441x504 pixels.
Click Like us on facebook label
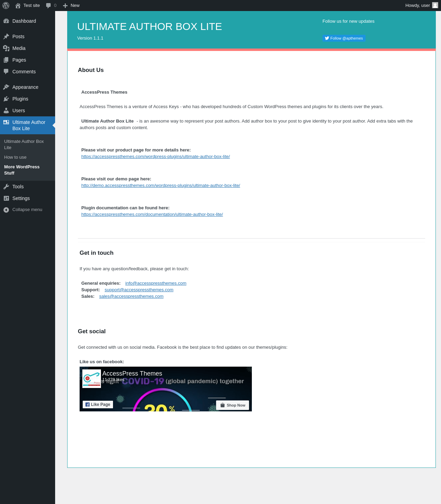102,362
